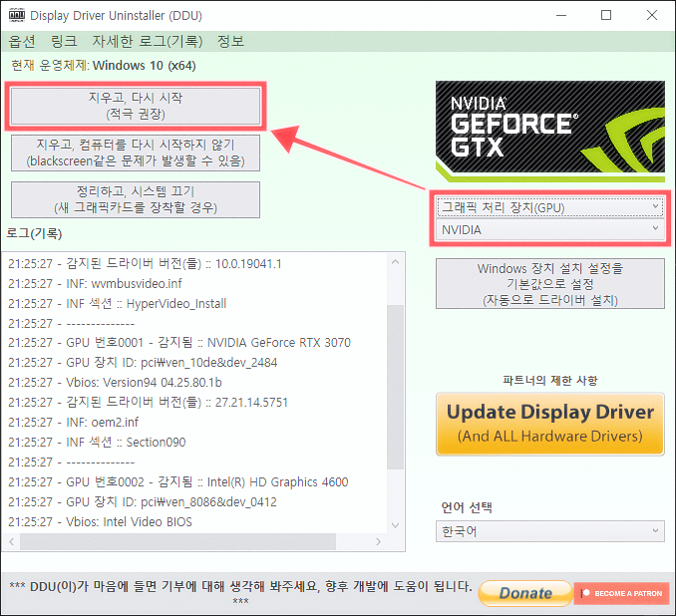Select log line Section090

(97, 442)
